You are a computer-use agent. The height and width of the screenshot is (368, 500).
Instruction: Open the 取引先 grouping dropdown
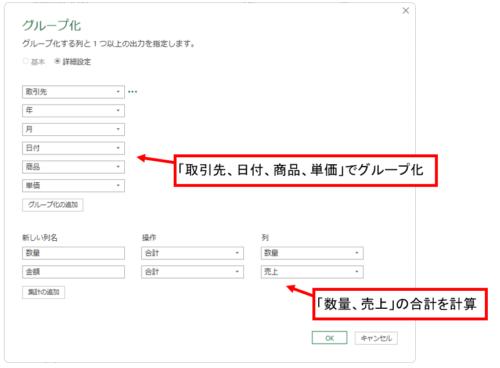tap(73, 92)
